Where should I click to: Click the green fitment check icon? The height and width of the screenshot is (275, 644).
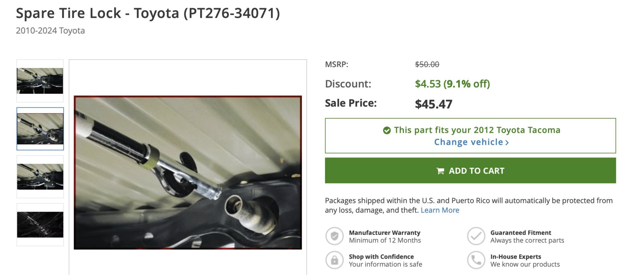[387, 130]
